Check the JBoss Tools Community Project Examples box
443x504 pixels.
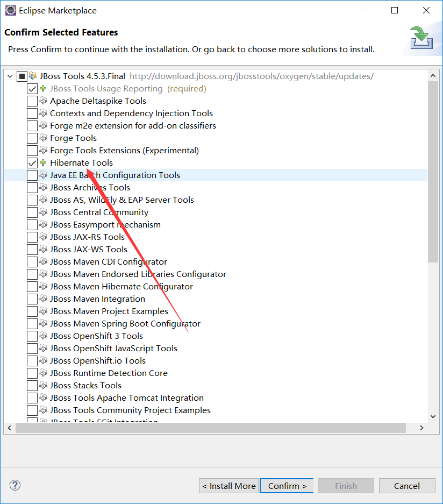32,410
